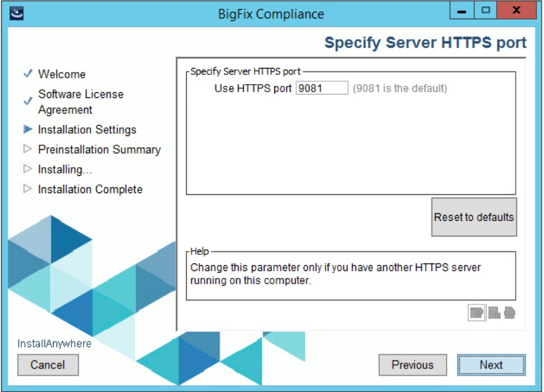Click the Installation Settings current-step arrow
The height and width of the screenshot is (392, 544).
28,129
